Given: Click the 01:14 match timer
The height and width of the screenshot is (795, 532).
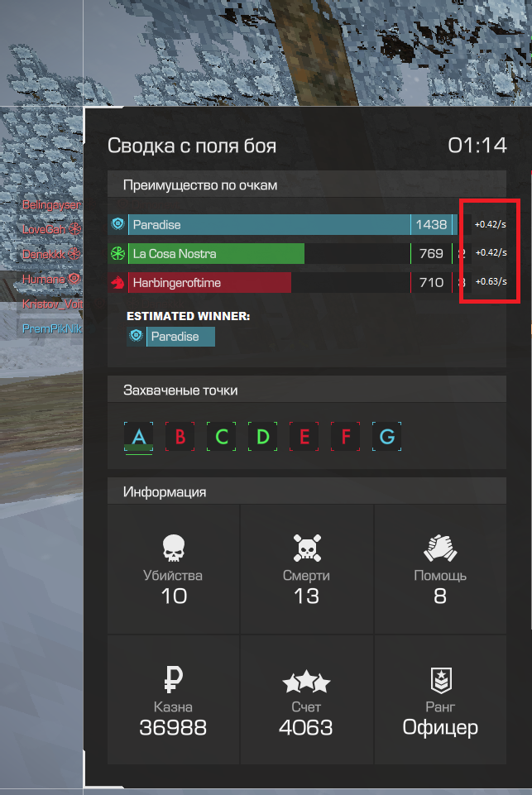Looking at the screenshot, I should (477, 146).
